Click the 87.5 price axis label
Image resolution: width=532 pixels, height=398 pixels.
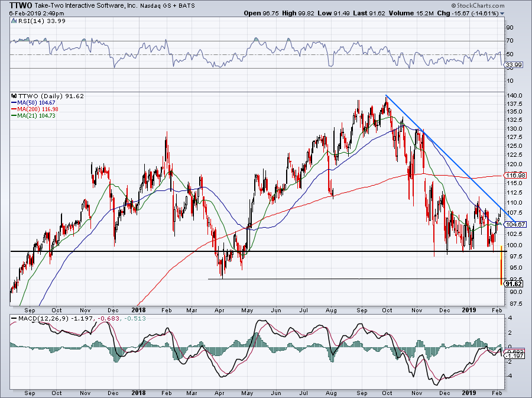515,303
